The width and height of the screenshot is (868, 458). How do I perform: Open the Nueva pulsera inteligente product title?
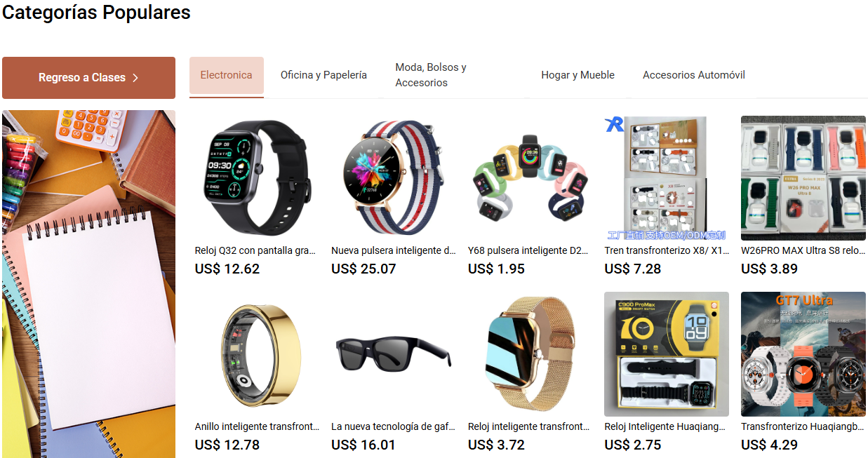pos(394,250)
